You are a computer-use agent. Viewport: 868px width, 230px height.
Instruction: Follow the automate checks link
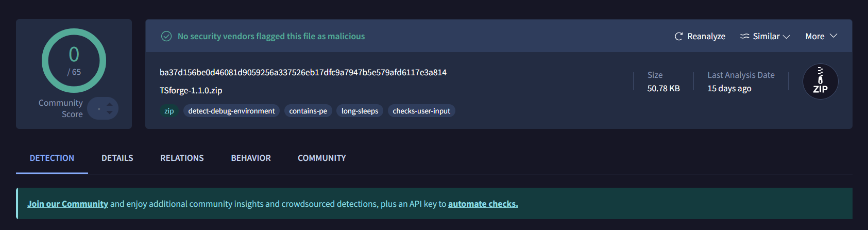[x=483, y=204]
